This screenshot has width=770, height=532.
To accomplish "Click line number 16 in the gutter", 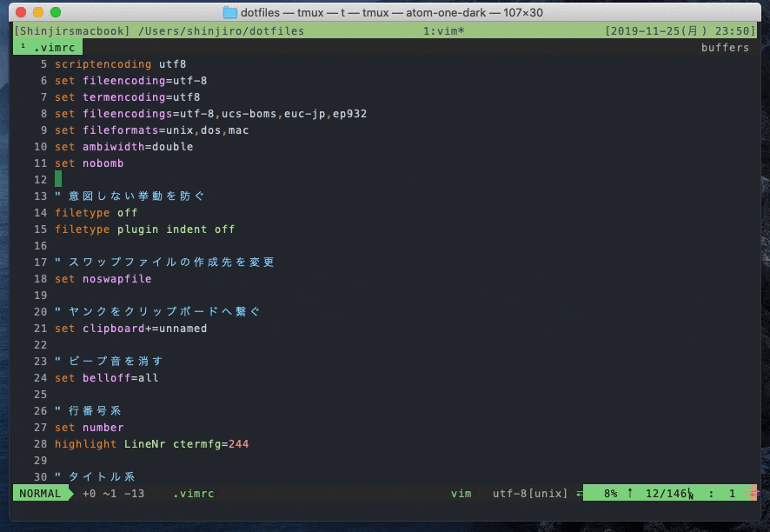I will (40, 246).
